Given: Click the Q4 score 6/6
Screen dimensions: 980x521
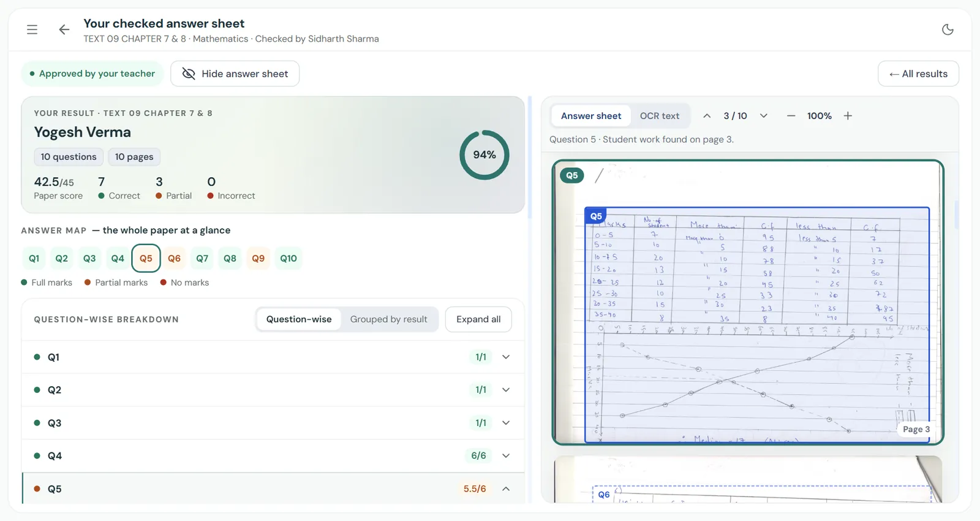Looking at the screenshot, I should [478, 455].
